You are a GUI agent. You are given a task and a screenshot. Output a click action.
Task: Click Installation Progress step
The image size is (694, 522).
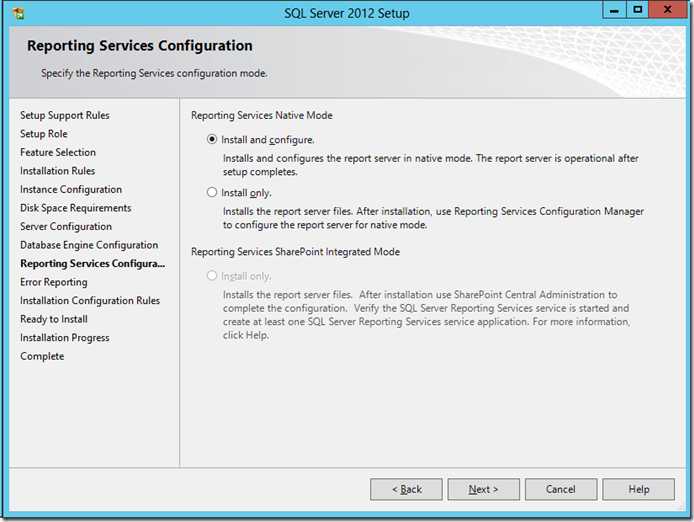(65, 338)
